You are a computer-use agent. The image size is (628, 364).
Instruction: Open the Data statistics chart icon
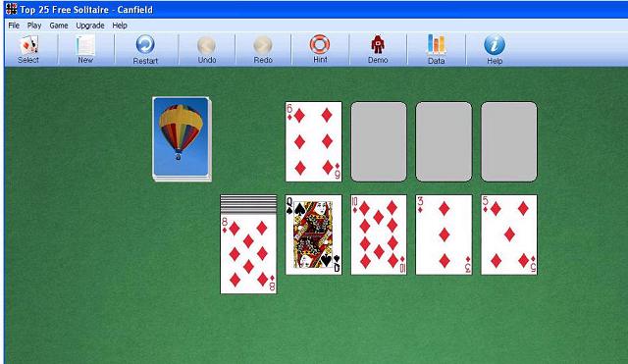(436, 49)
